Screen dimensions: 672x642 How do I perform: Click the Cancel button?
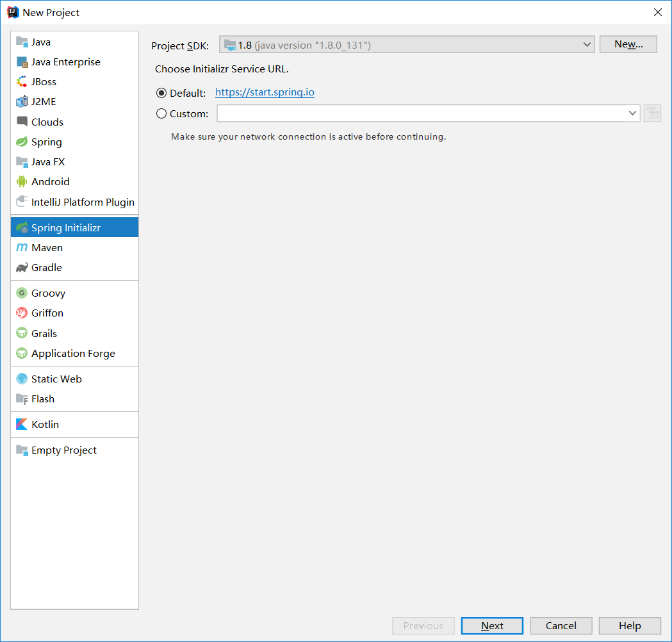pyautogui.click(x=561, y=626)
